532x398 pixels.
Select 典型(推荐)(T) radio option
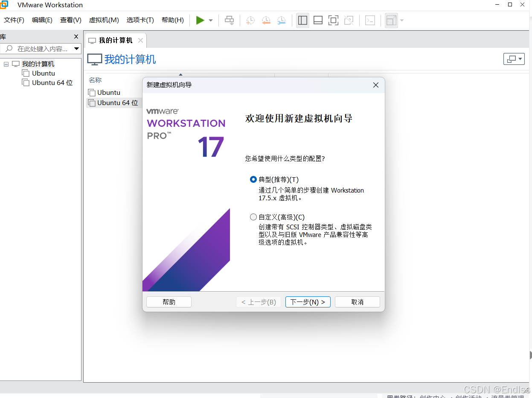(253, 179)
